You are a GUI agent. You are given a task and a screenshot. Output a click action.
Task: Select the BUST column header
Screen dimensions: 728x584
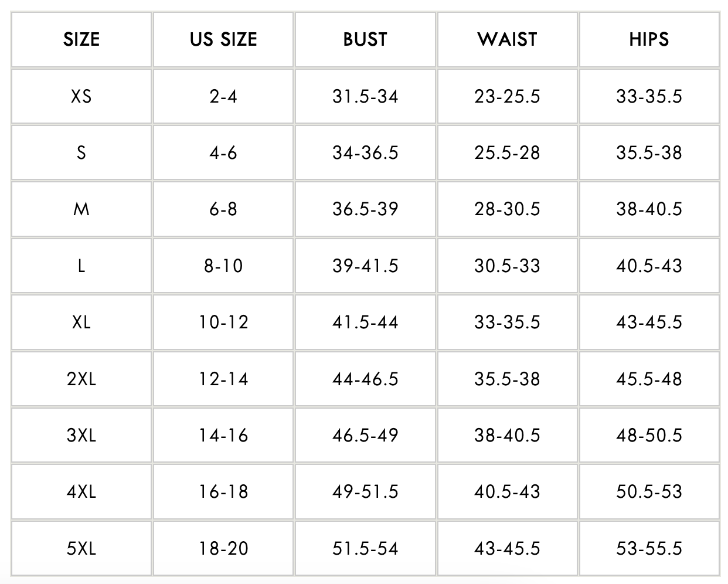365,40
